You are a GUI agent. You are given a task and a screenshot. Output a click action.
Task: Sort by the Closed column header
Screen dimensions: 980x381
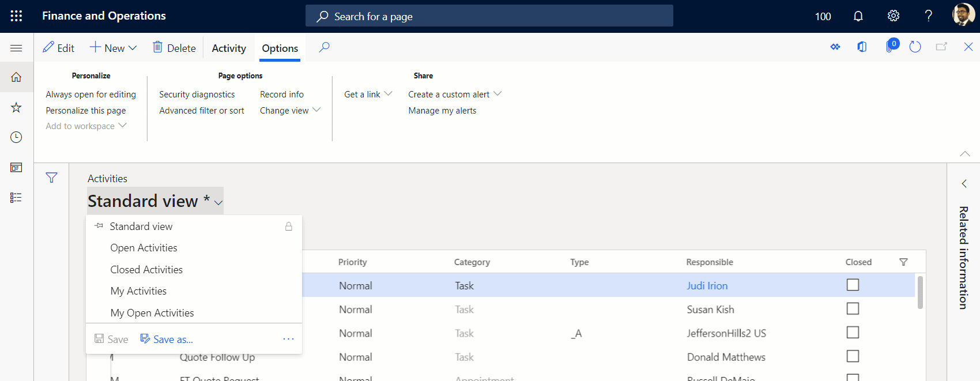pos(858,262)
